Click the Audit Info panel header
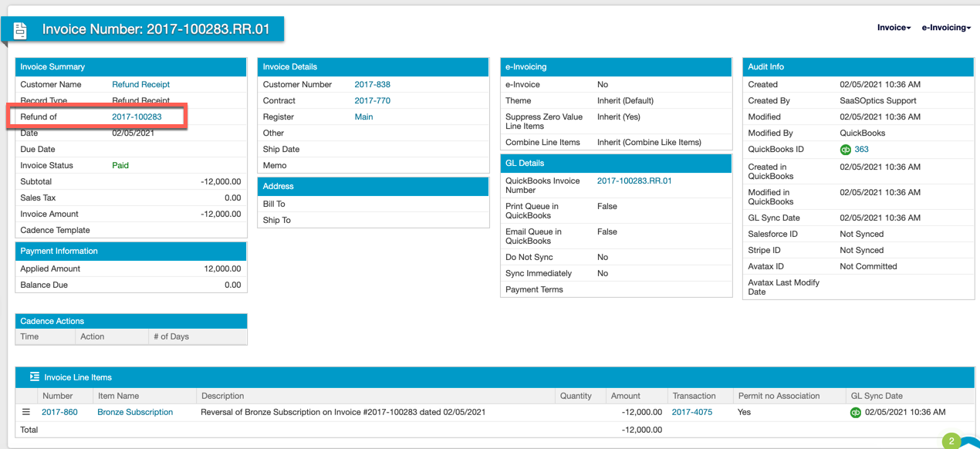 [858, 67]
